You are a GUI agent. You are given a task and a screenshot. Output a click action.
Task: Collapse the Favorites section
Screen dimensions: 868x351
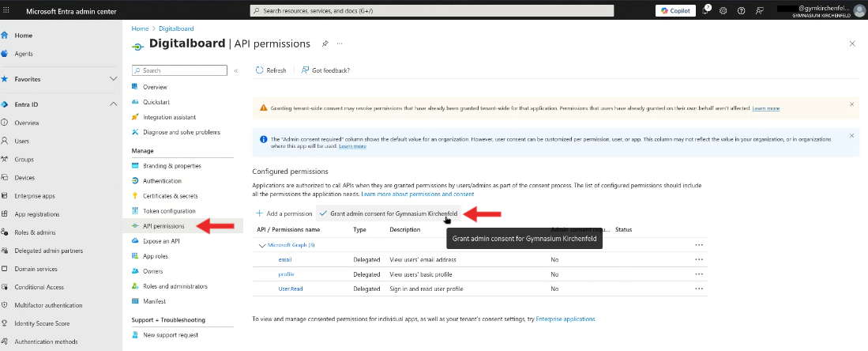[113, 79]
